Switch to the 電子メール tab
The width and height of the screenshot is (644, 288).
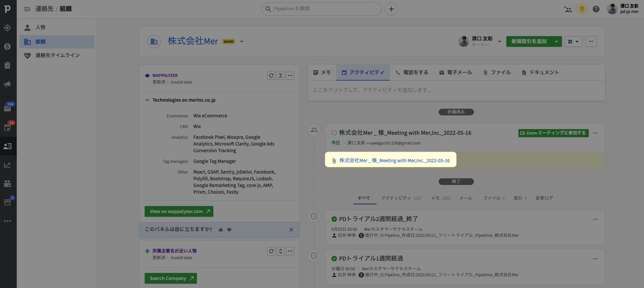[x=456, y=72]
